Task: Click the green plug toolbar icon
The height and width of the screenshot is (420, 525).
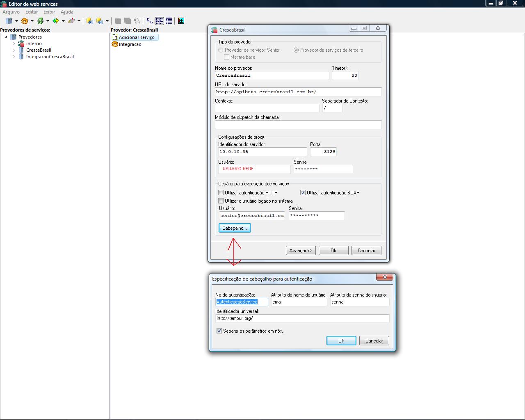Action: tap(40, 21)
